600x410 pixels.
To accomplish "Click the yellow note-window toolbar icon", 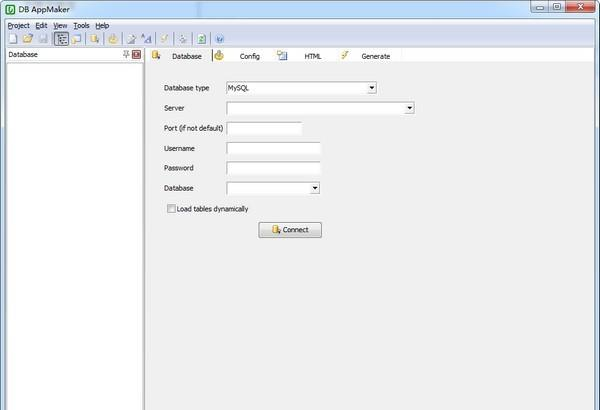I will (77, 39).
